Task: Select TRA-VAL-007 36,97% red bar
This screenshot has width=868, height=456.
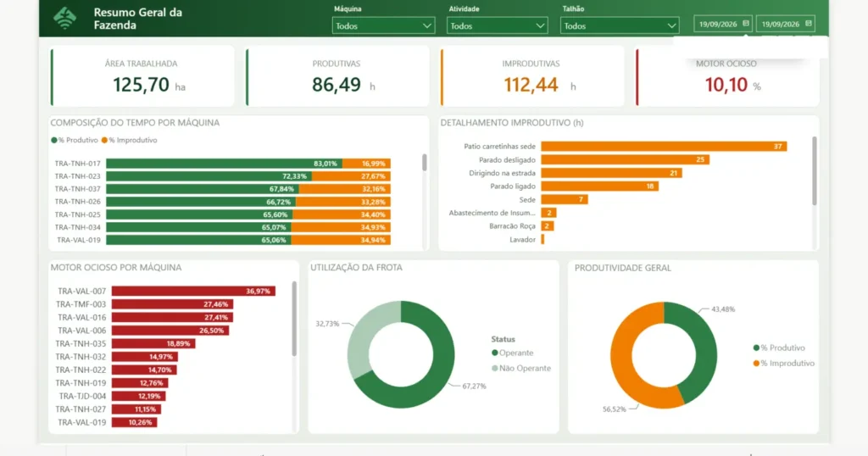Action: pyautogui.click(x=193, y=291)
